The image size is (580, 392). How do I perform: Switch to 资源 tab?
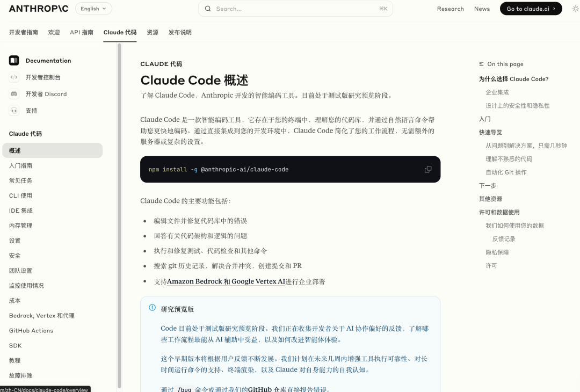pos(153,32)
